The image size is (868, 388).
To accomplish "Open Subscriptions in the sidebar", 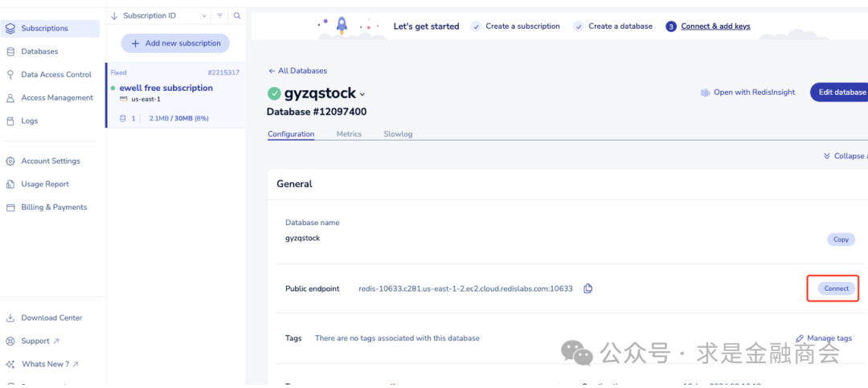I will pyautogui.click(x=50, y=28).
